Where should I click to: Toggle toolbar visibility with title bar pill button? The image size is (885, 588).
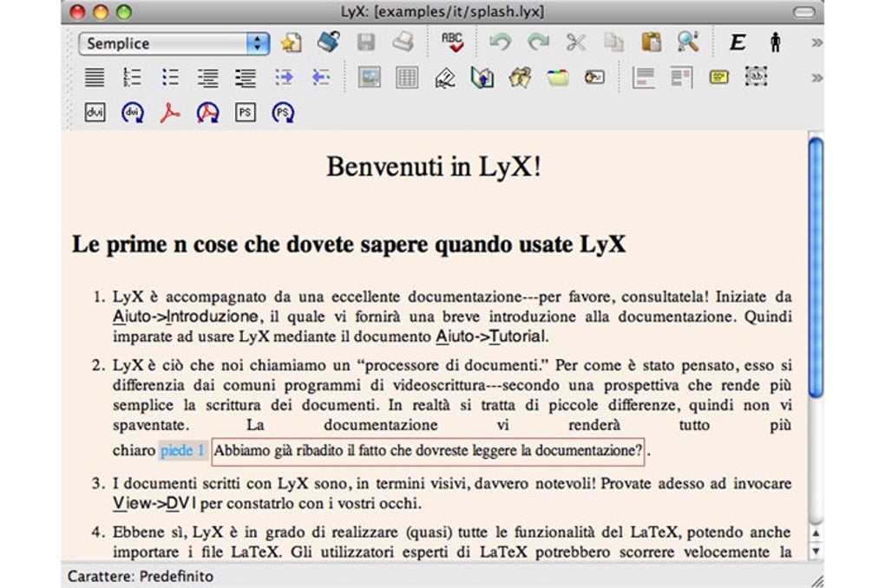pos(803,12)
